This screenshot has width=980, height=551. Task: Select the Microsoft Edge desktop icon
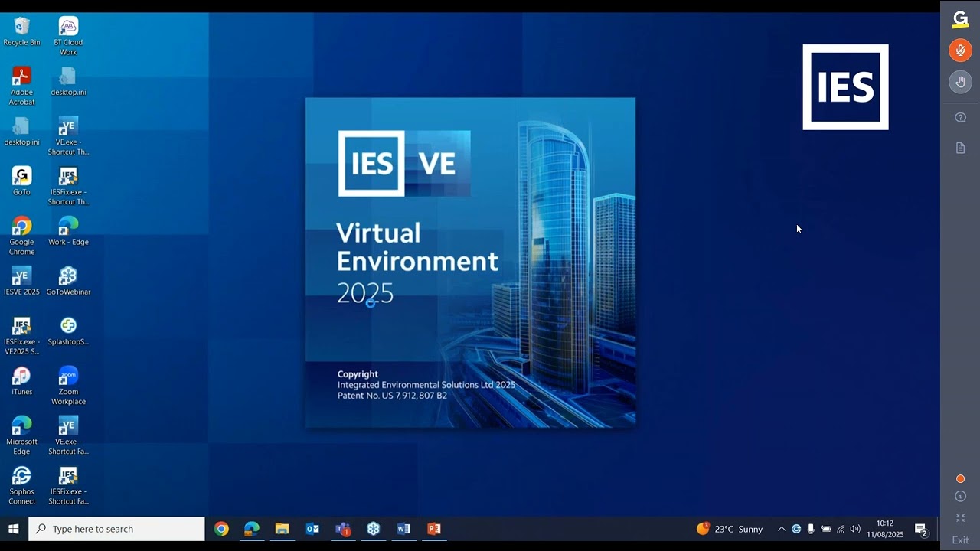21,435
